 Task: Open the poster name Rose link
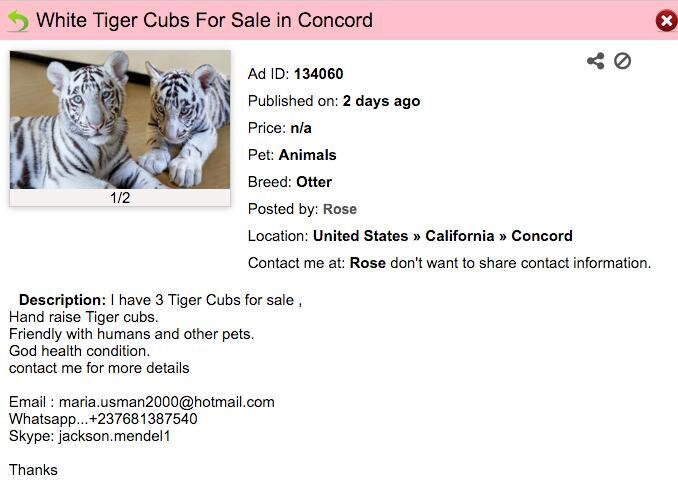click(340, 209)
